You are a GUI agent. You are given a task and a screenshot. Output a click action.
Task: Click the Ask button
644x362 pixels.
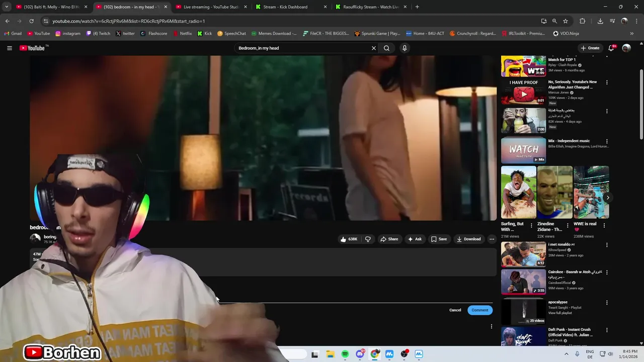415,239
